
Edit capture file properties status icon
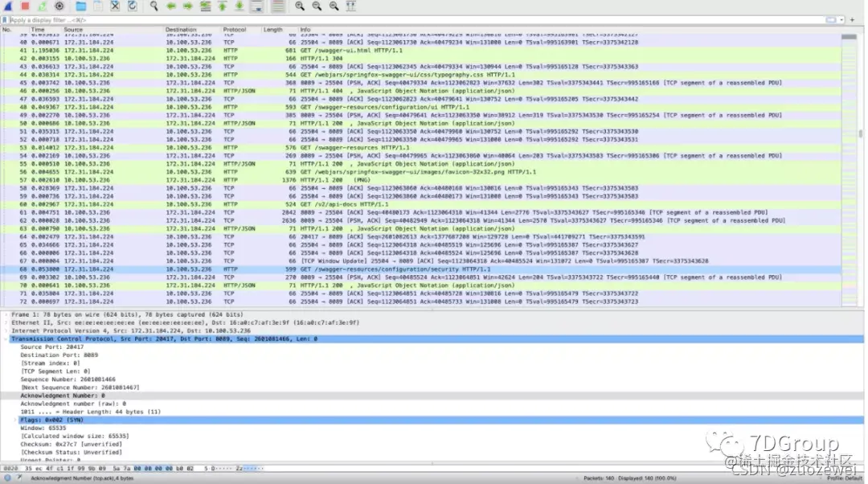click(x=19, y=478)
